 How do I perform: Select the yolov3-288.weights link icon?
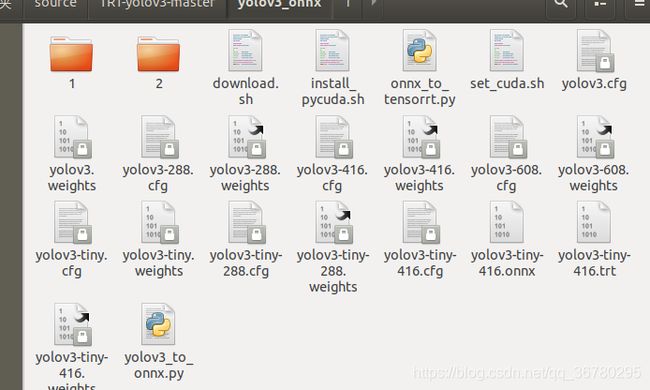click(247, 137)
